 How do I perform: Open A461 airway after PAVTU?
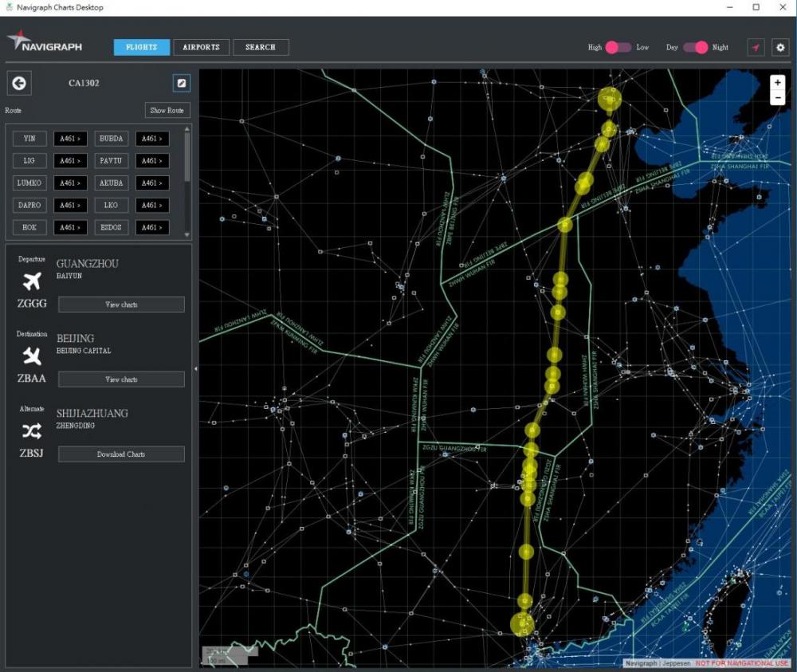pos(152,161)
